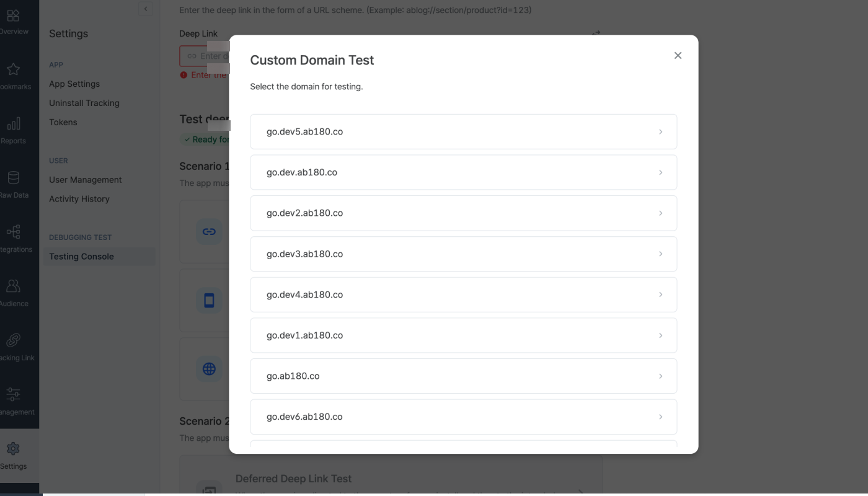Collapse the Settings side panel arrow
Screen dimensions: 868x496
pyautogui.click(x=146, y=9)
